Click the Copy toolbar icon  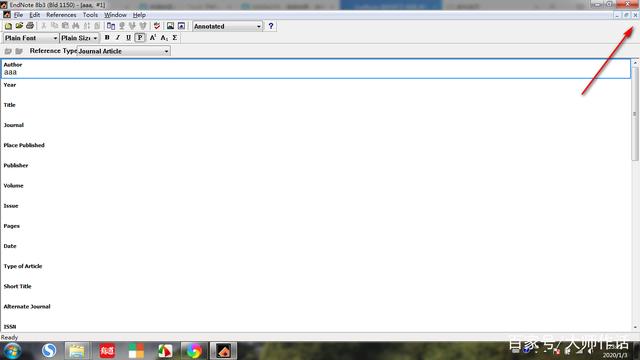(x=54, y=26)
